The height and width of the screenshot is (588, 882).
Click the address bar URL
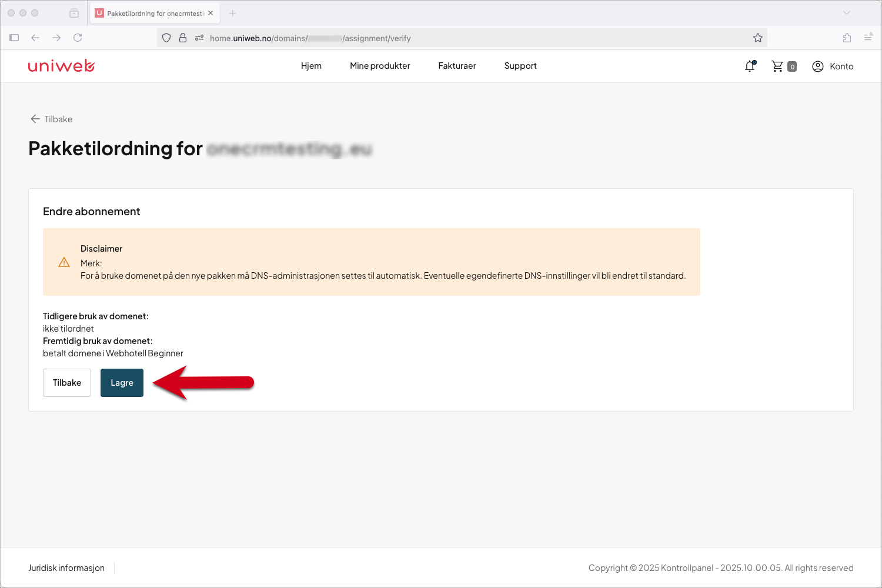click(x=310, y=38)
